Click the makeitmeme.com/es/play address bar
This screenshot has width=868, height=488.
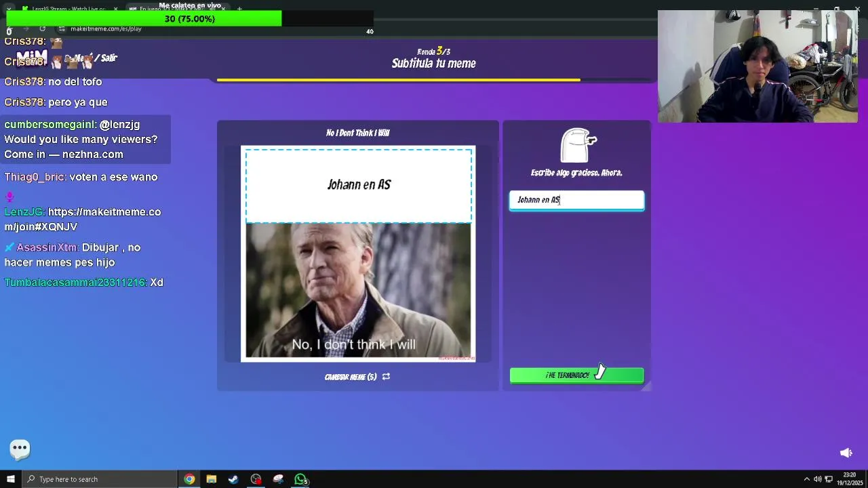coord(106,29)
